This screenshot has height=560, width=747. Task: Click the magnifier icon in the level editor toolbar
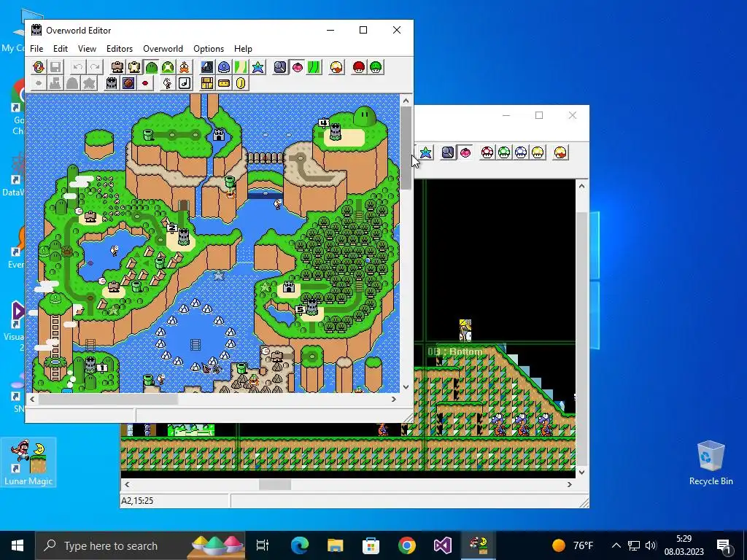(448, 152)
